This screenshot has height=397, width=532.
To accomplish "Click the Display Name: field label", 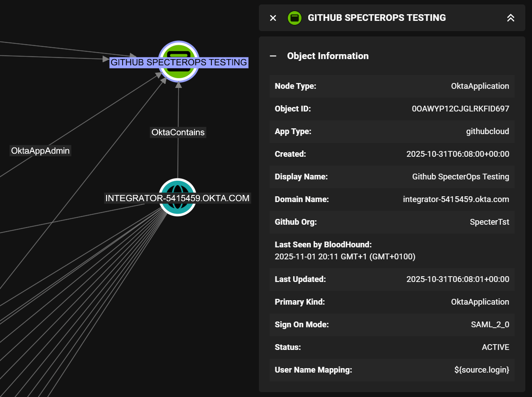I will 301,177.
